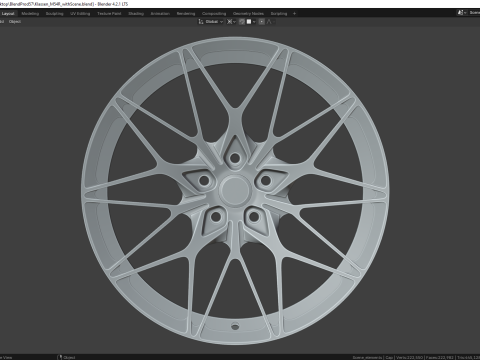Switch to the Animation workspace tab
Image resolution: width=480 pixels, height=360 pixels.
click(160, 14)
